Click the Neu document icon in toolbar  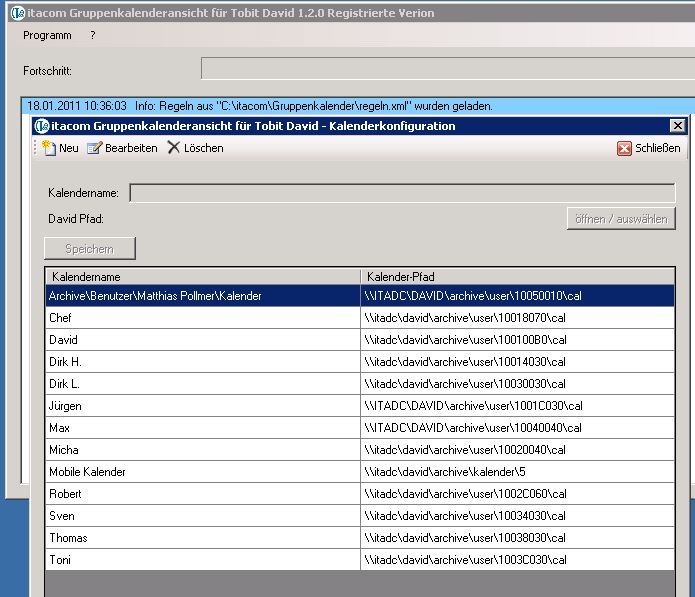tap(49, 148)
